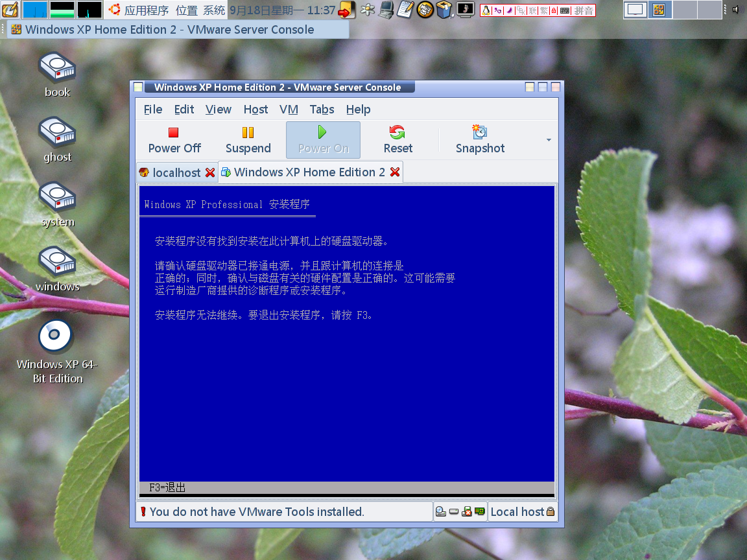Click the black network monitor applet
The image size is (747, 560).
point(89,10)
